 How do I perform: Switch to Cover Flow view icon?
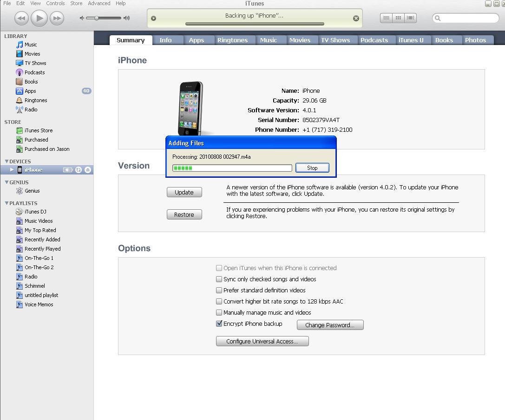(x=411, y=18)
